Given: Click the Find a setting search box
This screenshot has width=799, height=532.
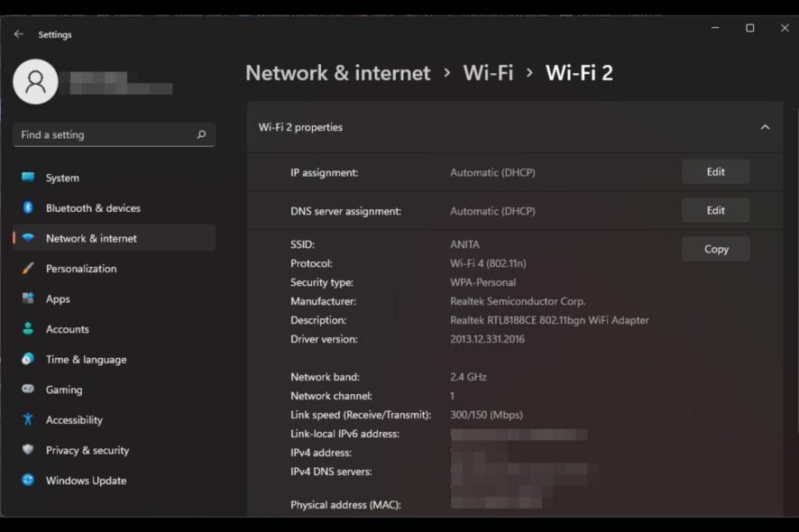Looking at the screenshot, I should coord(115,134).
